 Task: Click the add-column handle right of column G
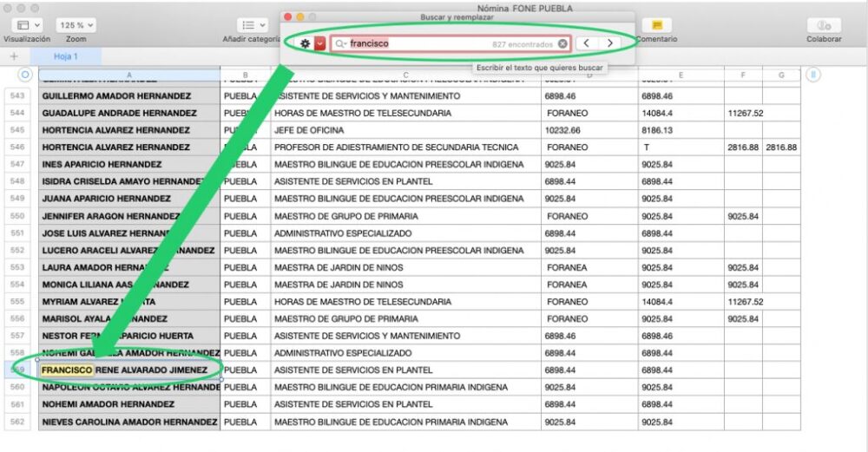pyautogui.click(x=812, y=74)
